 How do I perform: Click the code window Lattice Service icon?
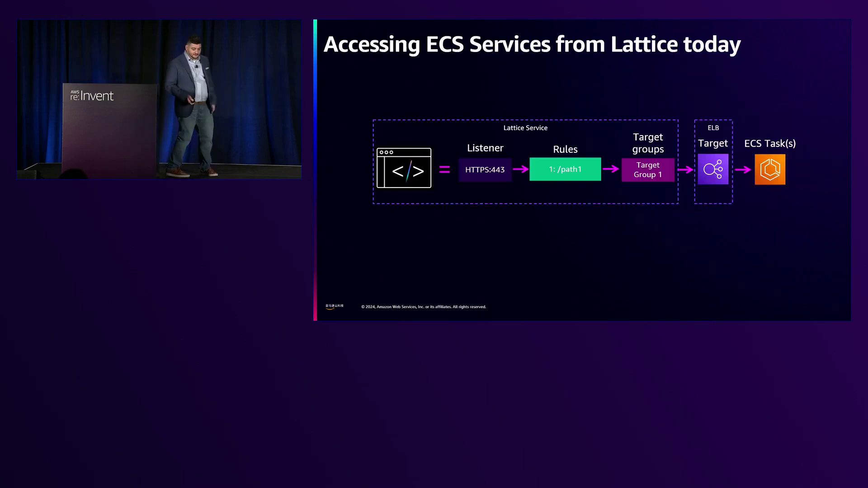pyautogui.click(x=404, y=168)
